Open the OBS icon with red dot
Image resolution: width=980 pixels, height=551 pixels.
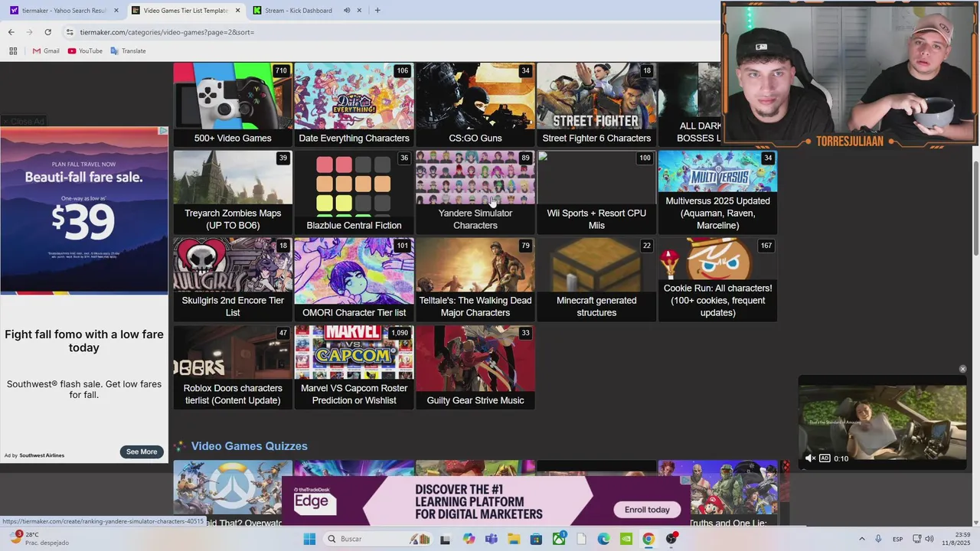tap(671, 539)
